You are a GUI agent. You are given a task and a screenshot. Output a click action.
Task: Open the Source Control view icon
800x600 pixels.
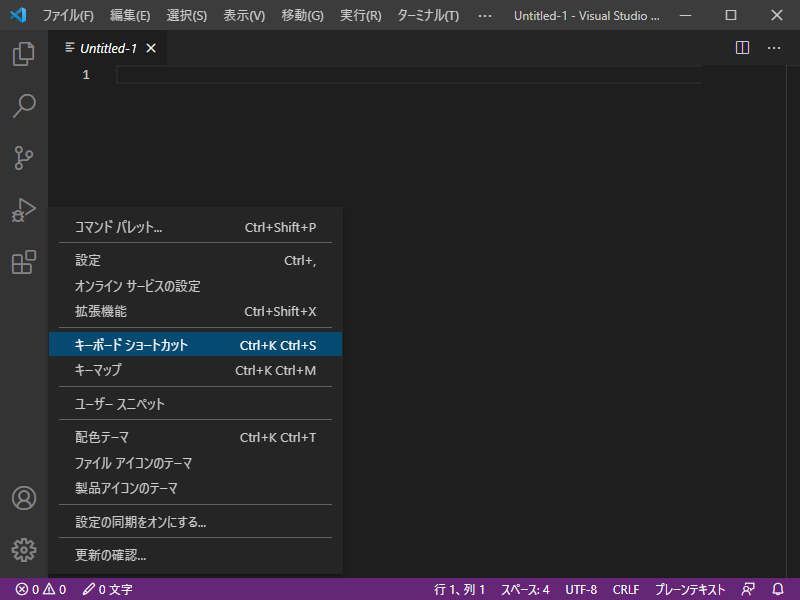pyautogui.click(x=23, y=158)
